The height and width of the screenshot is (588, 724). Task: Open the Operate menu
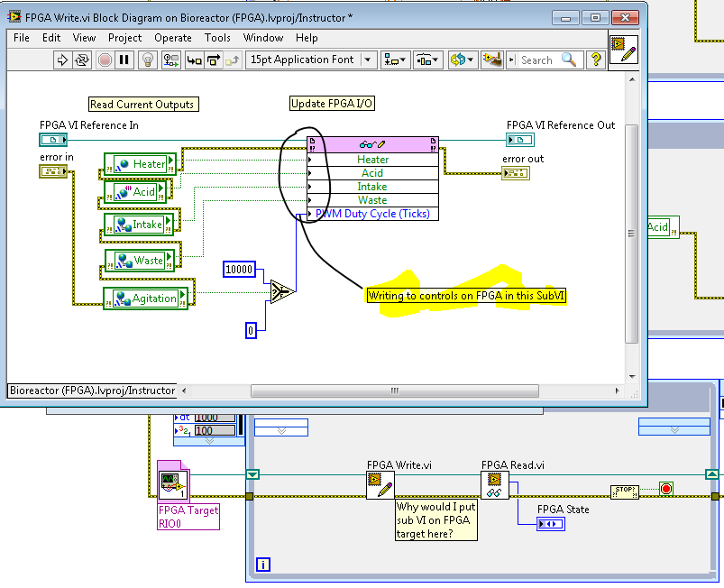coord(173,38)
